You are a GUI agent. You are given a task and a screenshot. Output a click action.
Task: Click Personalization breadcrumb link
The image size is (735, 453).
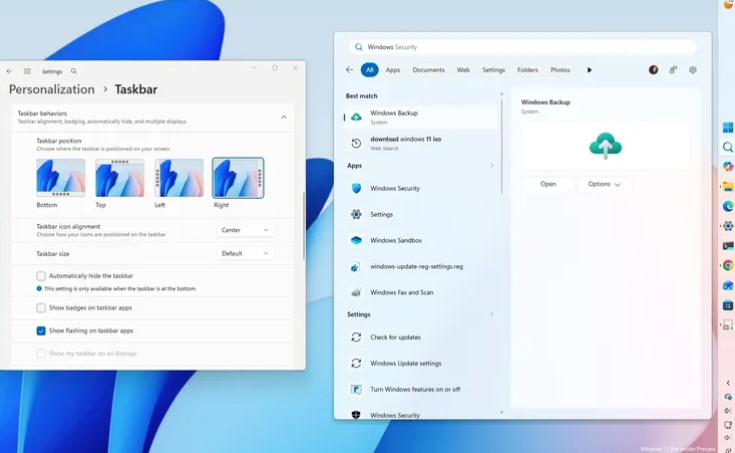point(52,89)
